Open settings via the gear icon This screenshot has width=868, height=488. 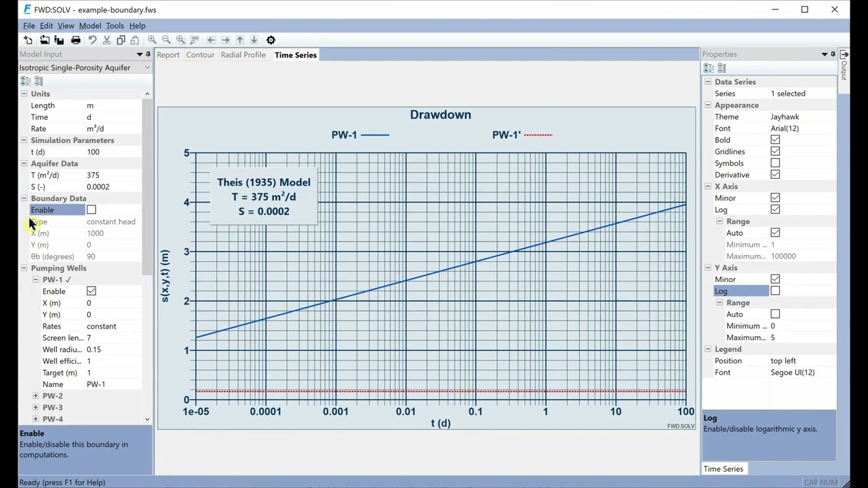(271, 40)
